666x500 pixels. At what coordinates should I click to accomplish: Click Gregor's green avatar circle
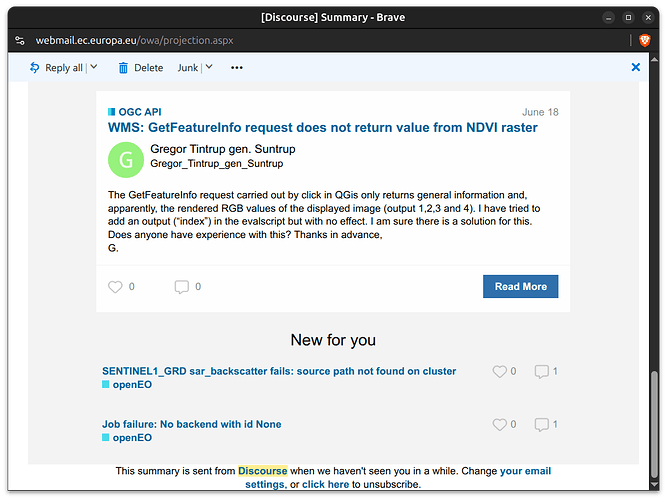click(x=126, y=160)
